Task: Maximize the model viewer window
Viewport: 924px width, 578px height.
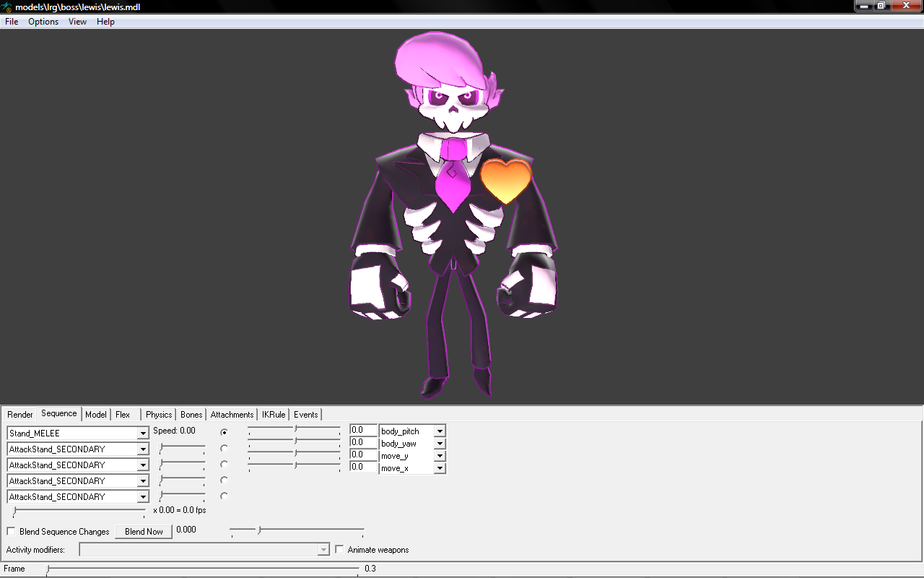Action: coord(881,6)
